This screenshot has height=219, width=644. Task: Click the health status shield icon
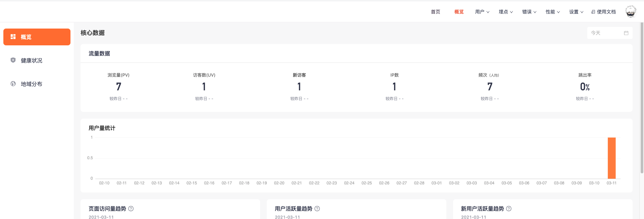[13, 60]
